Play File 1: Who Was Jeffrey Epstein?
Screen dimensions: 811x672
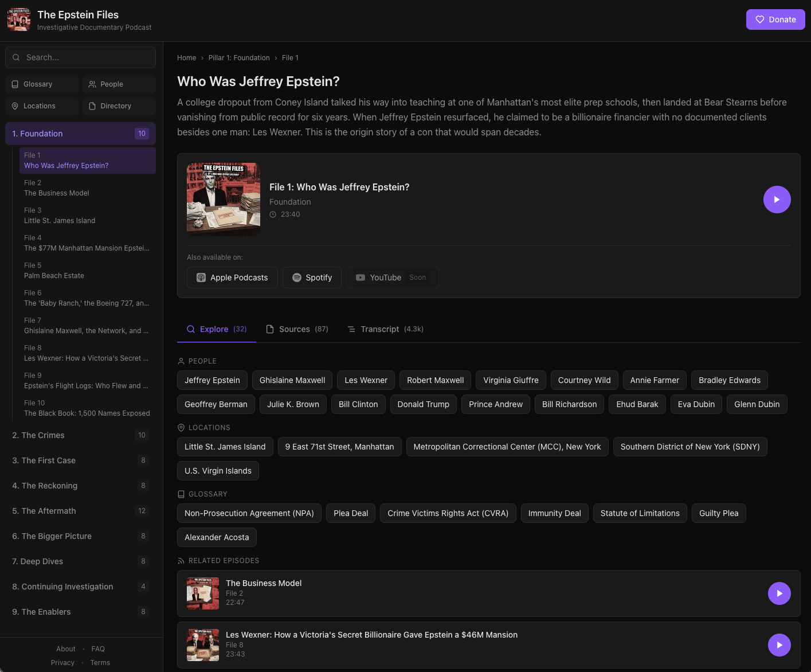coord(777,200)
